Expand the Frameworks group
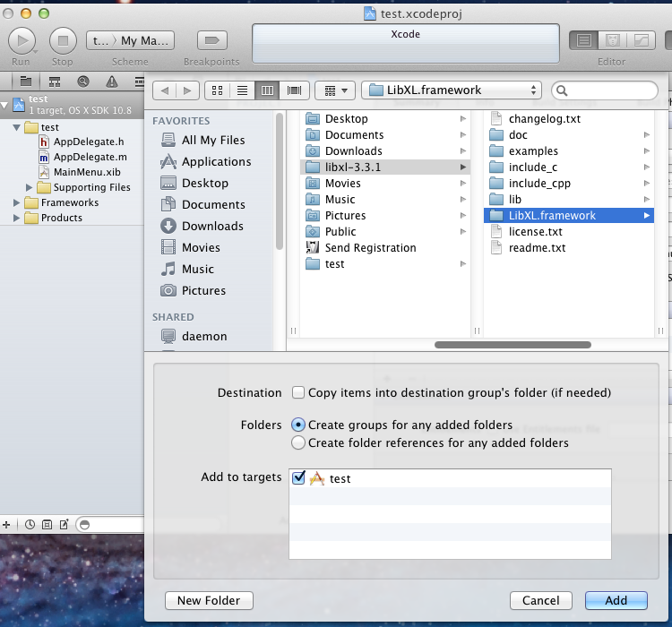The height and width of the screenshot is (627, 672). 17,202
